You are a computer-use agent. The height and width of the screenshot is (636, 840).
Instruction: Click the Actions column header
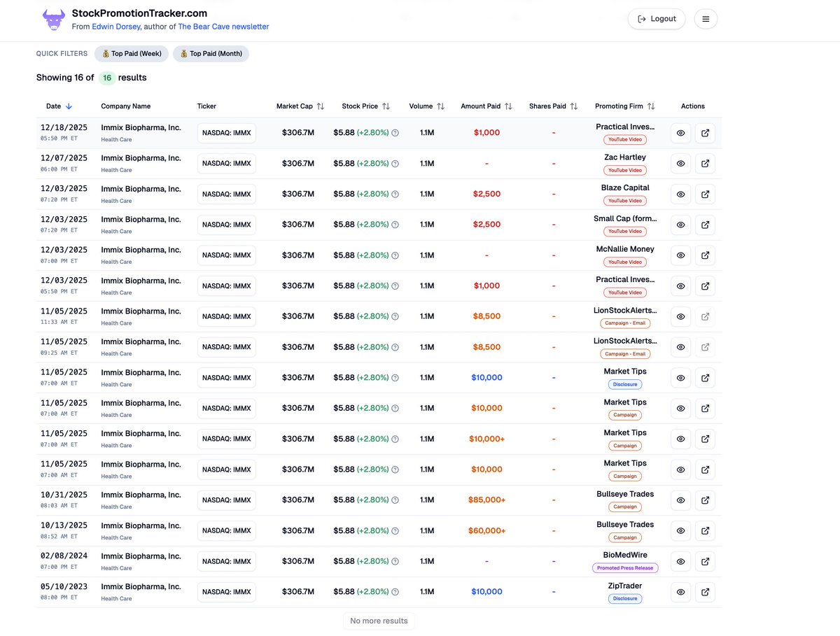pos(693,106)
